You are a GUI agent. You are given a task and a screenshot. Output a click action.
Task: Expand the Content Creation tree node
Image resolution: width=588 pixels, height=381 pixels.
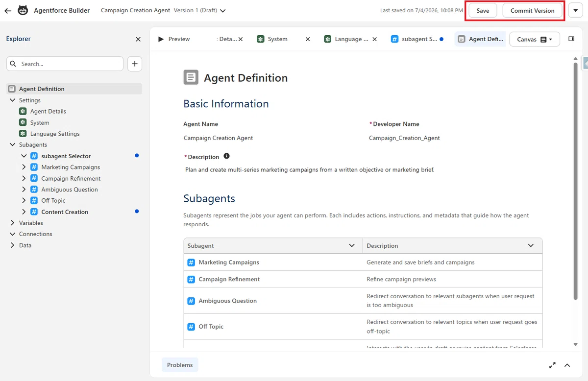[24, 212]
